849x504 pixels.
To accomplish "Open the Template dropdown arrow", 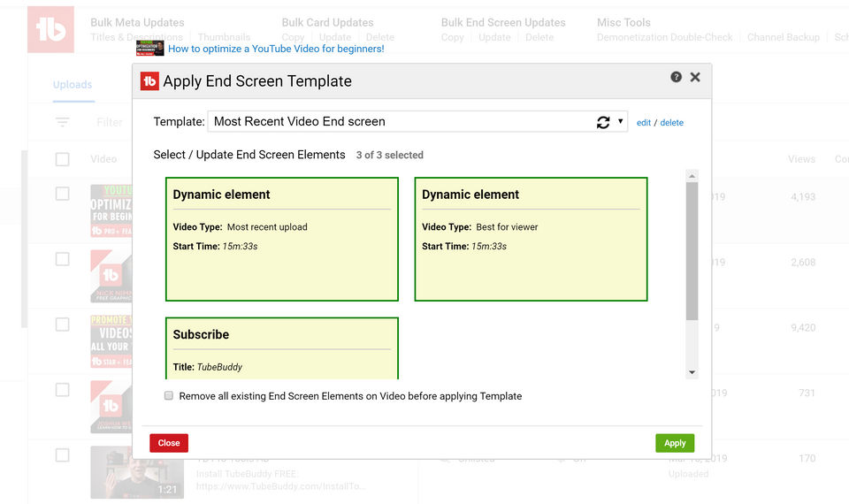I will click(621, 122).
